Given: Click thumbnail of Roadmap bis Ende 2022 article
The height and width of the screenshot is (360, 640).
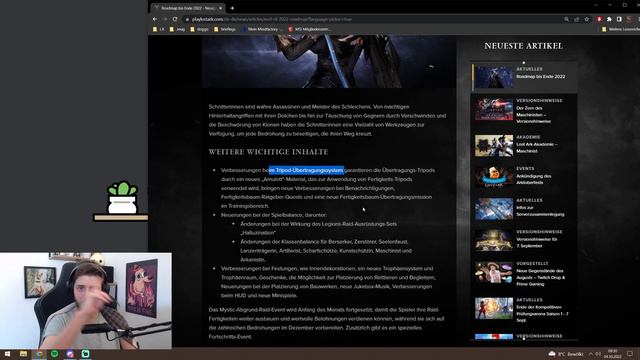Looking at the screenshot, I should pyautogui.click(x=493, y=77).
